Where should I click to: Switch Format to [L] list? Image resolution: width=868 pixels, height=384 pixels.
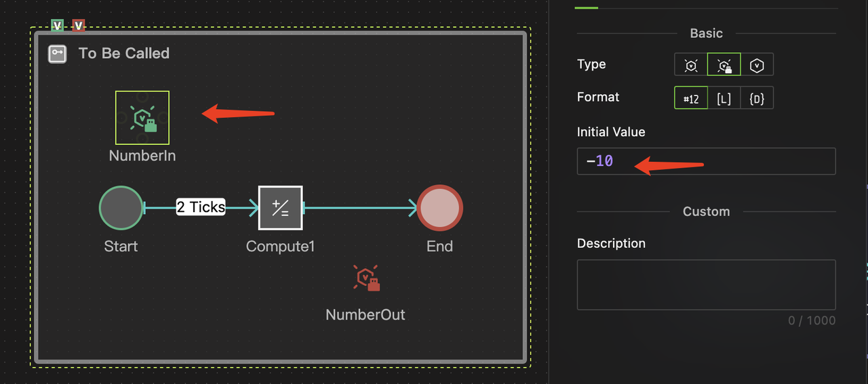point(724,98)
